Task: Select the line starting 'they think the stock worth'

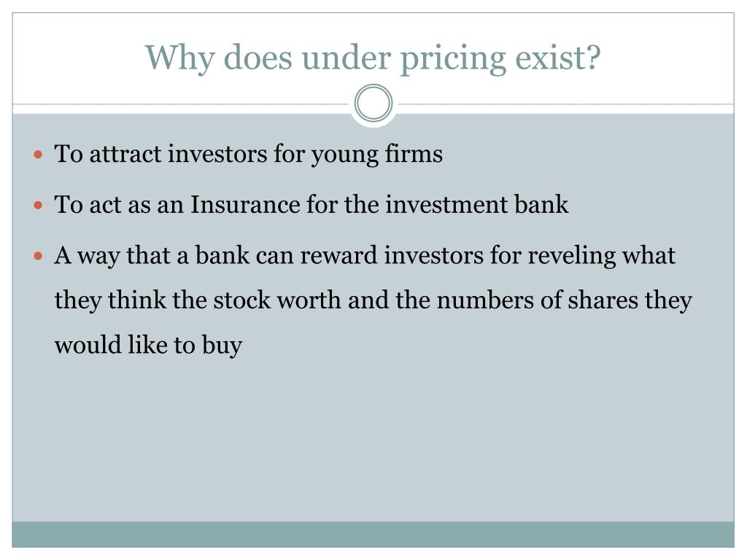Action: pyautogui.click(x=373, y=300)
